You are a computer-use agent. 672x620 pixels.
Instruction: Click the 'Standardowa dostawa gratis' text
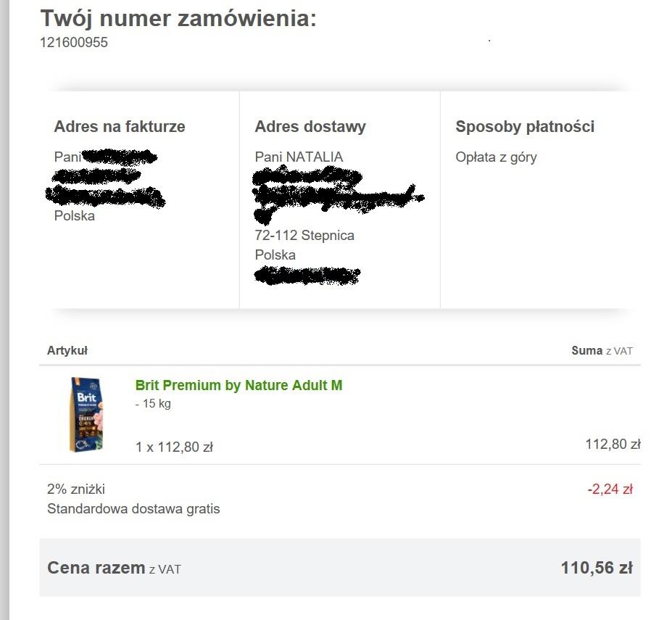(133, 509)
